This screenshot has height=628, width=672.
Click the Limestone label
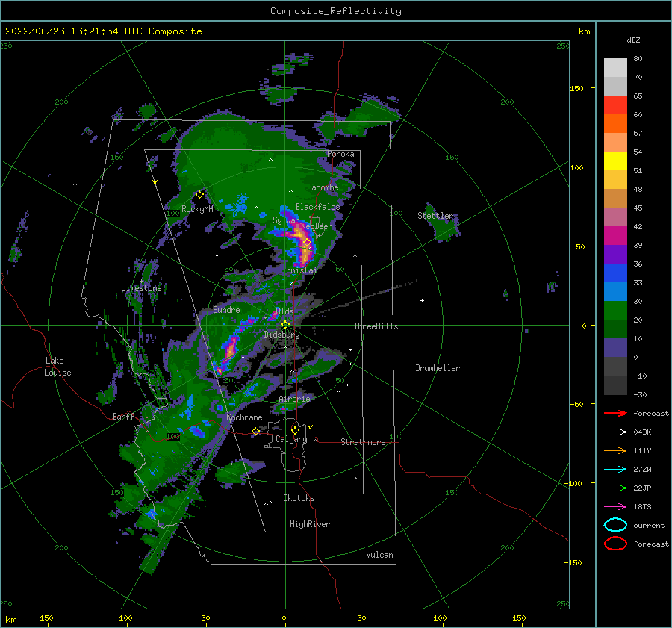pyautogui.click(x=141, y=288)
